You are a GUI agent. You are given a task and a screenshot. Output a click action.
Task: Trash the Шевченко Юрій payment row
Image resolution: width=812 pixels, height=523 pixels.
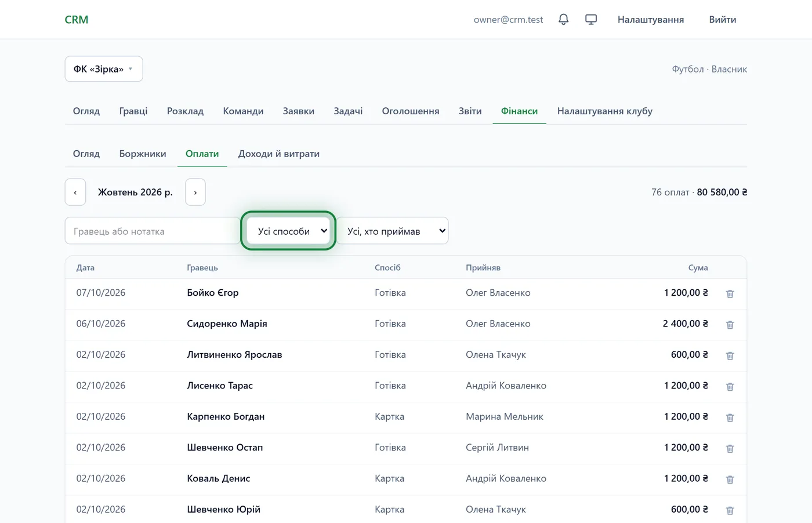coord(730,510)
